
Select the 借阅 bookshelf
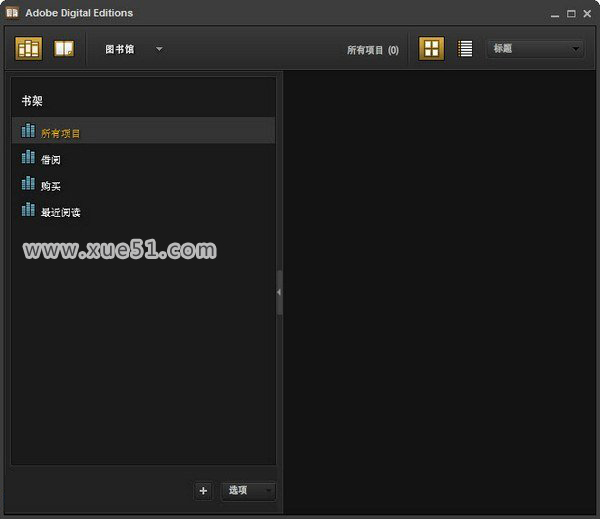tap(143, 158)
